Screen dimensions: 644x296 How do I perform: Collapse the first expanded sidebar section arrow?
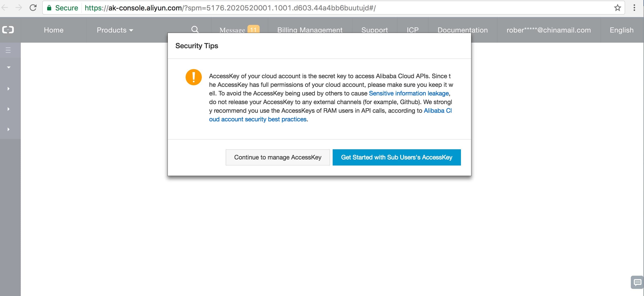tap(9, 67)
